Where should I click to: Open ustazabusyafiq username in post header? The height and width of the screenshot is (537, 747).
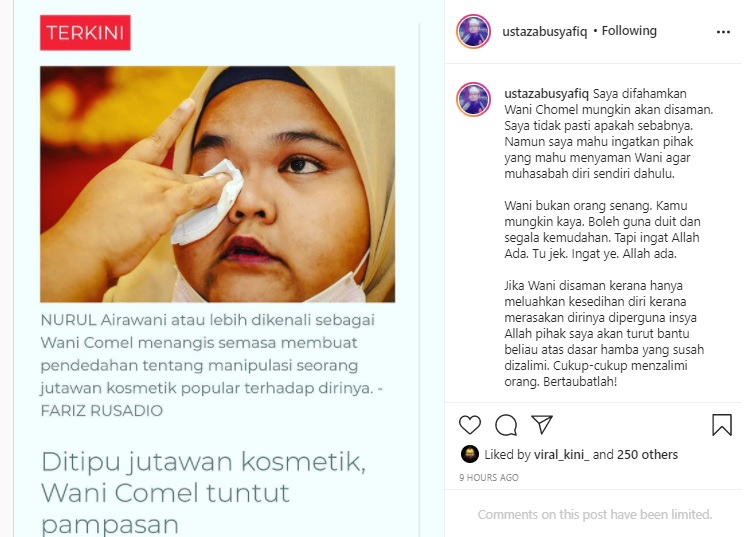pyautogui.click(x=545, y=31)
